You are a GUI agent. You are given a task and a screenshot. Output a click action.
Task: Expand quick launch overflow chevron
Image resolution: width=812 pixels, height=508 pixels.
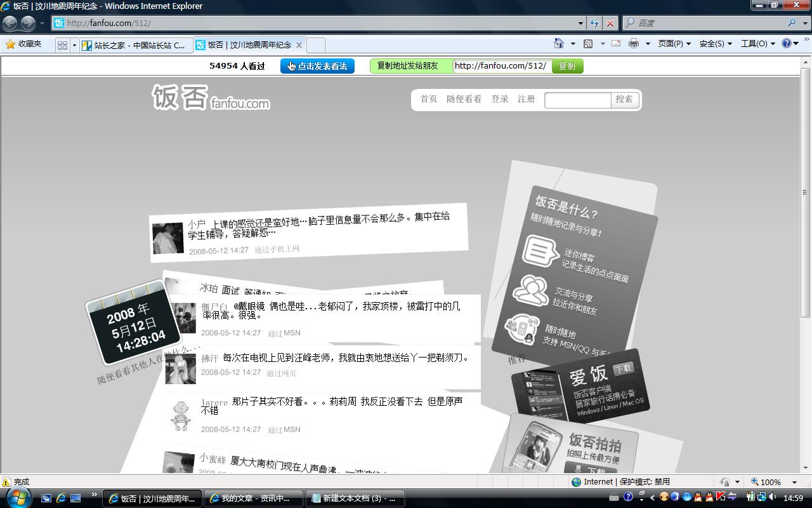(95, 495)
